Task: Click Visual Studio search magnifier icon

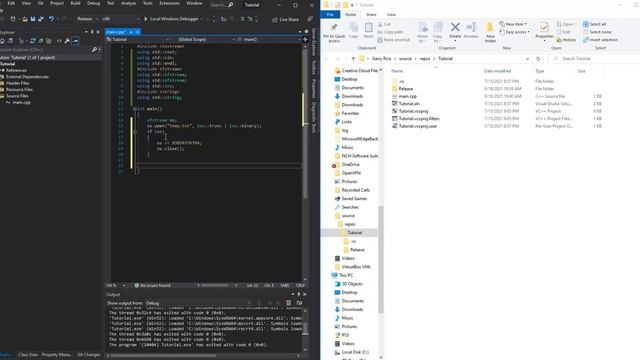Action: tap(231, 5)
